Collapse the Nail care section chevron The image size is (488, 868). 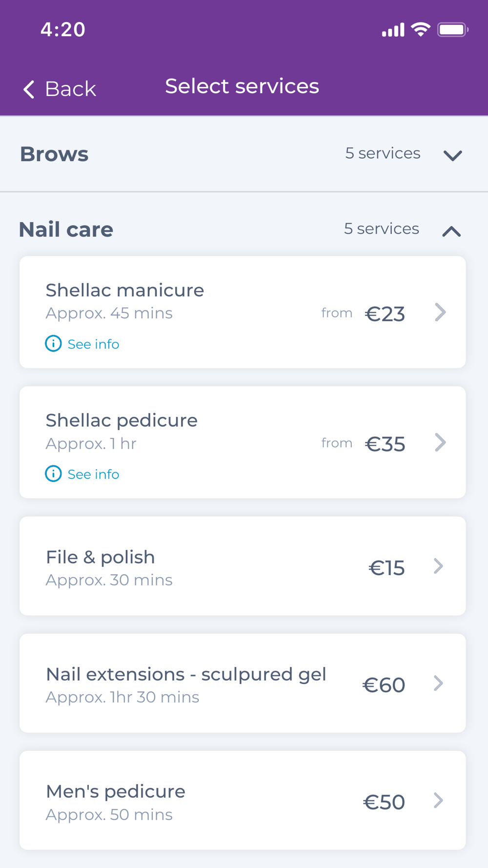click(x=451, y=231)
